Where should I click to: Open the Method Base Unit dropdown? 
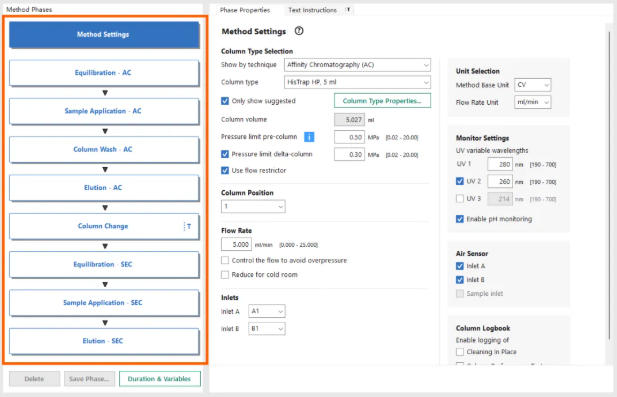pos(532,85)
